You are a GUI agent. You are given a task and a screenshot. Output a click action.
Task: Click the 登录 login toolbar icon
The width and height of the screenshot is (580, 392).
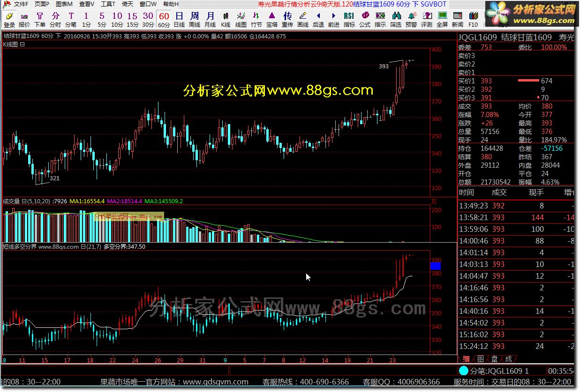point(9,20)
